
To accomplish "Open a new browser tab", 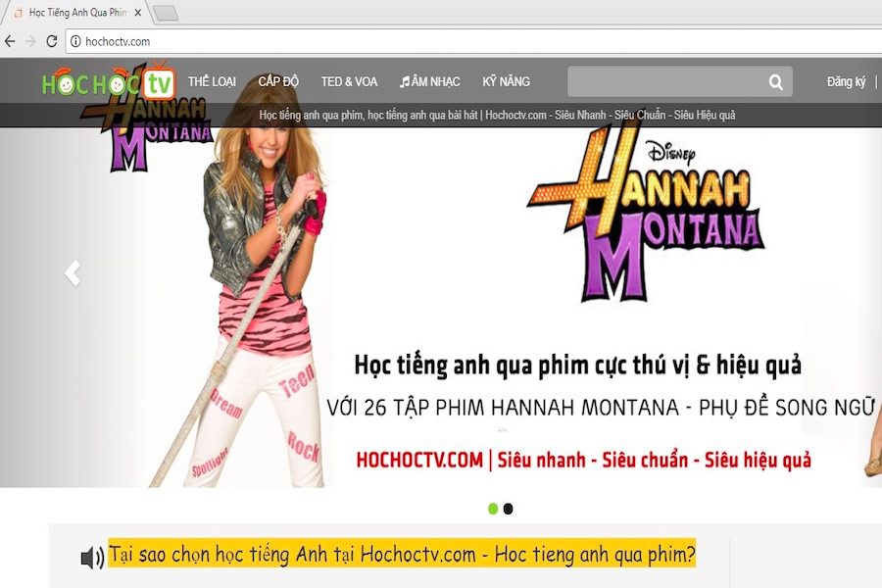I will click(166, 13).
